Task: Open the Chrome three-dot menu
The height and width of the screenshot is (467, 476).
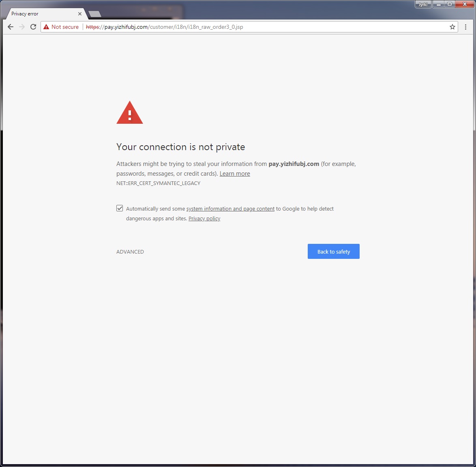Action: [x=465, y=27]
